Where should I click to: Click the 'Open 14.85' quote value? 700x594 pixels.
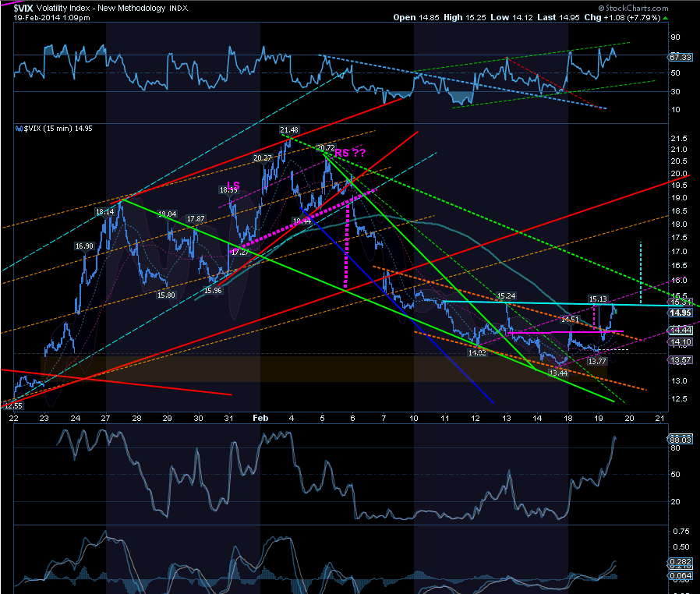[416, 17]
